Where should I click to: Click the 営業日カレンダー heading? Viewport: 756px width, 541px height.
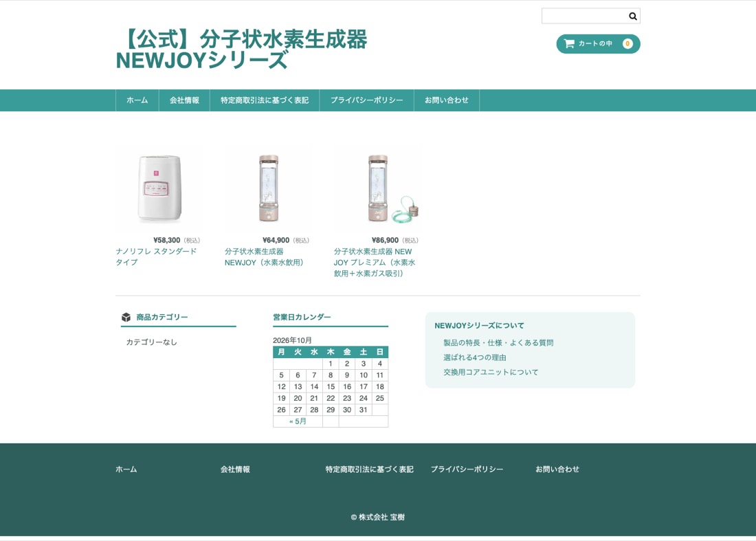click(x=302, y=318)
